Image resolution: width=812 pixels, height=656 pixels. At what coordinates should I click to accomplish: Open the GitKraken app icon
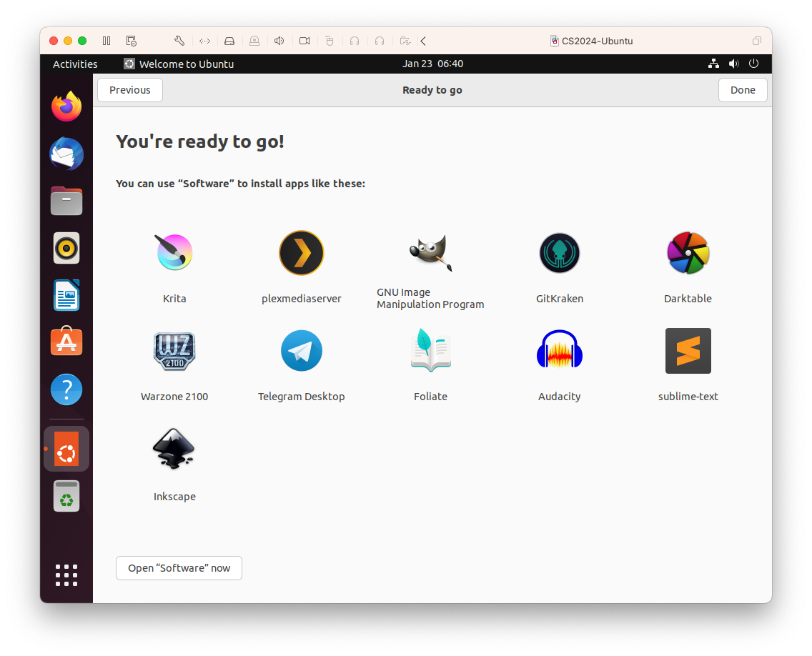coord(559,253)
